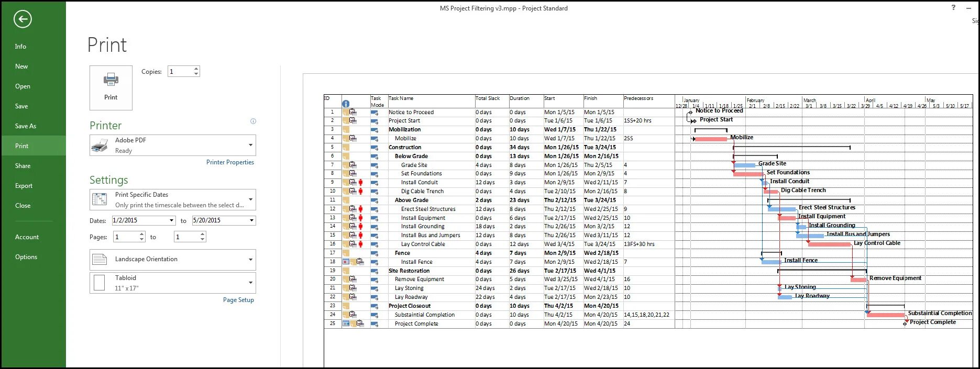Click task mode icon for Notice to Proceed
This screenshot has width=980, height=369.
pos(375,112)
